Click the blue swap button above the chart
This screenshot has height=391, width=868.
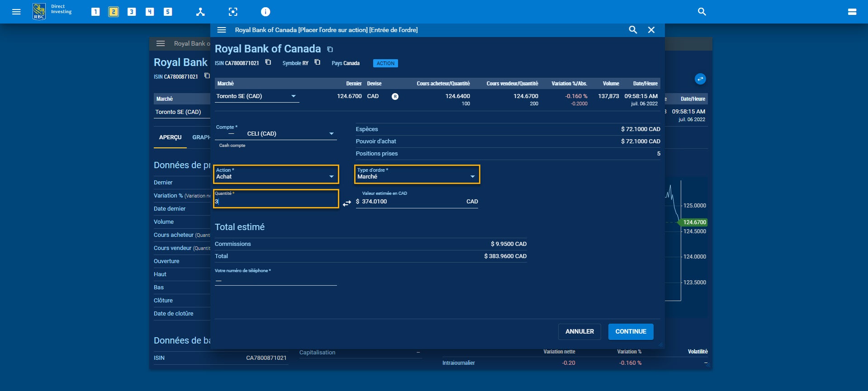[700, 79]
